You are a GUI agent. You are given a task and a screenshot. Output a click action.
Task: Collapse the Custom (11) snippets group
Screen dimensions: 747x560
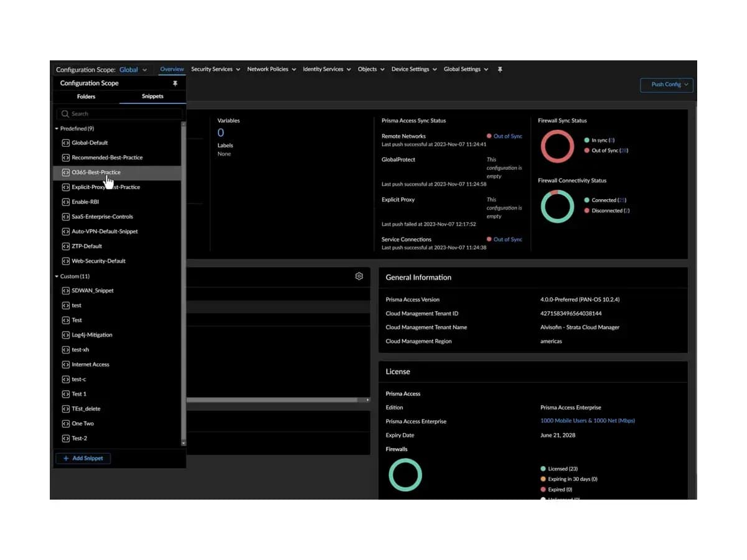pos(57,276)
